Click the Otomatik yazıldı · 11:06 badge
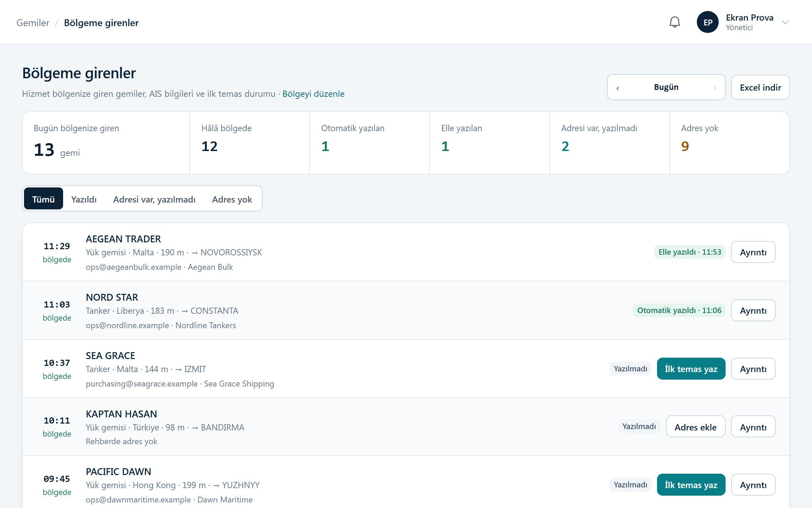Image resolution: width=812 pixels, height=508 pixels. tap(679, 310)
